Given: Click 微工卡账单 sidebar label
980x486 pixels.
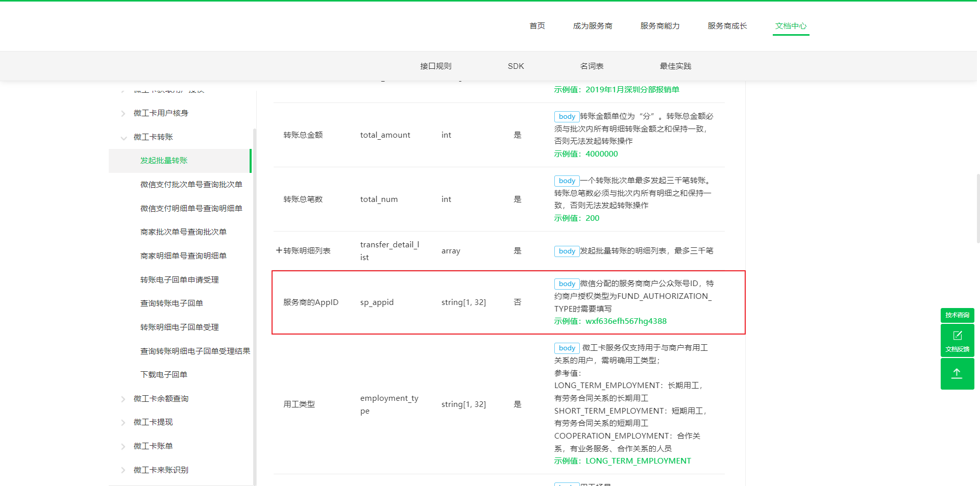Looking at the screenshot, I should 153,446.
